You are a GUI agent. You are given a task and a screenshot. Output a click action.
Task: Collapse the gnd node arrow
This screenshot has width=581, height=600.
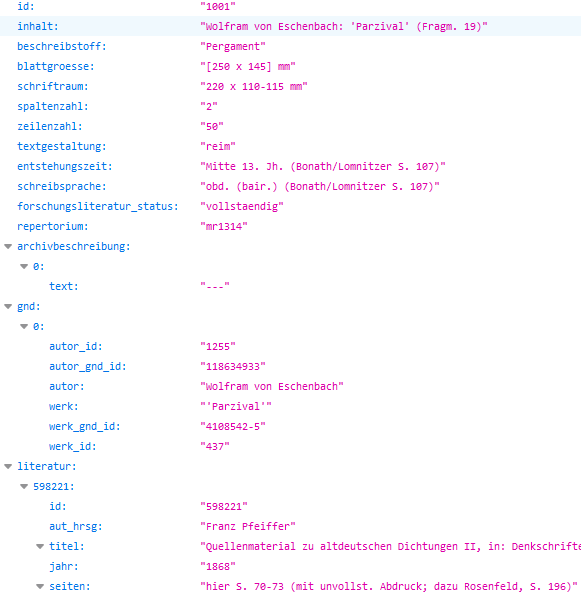pos(8,307)
